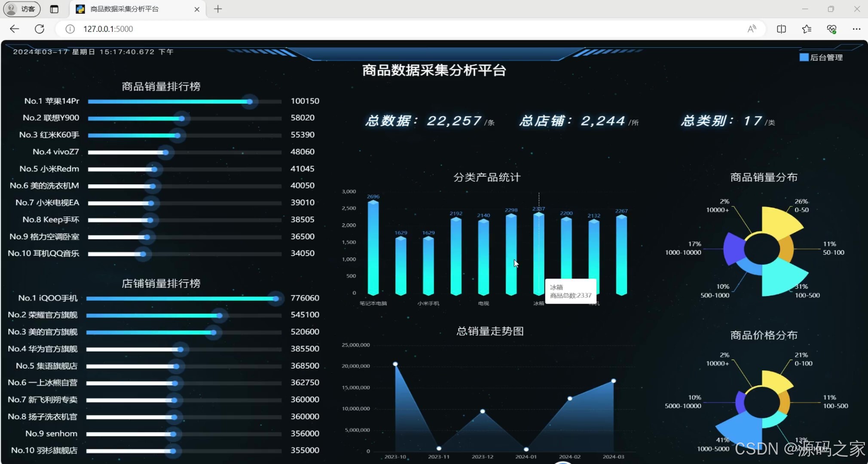This screenshot has height=464, width=868.
Task: Click the read aloud icon
Action: 752,29
